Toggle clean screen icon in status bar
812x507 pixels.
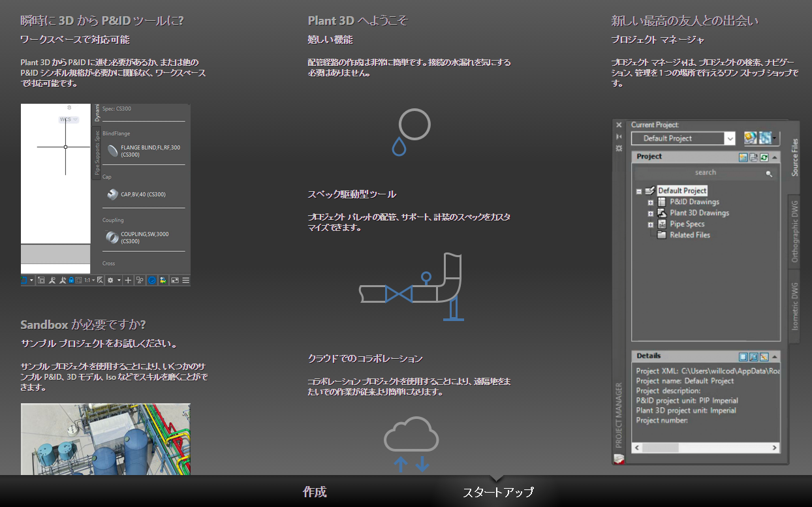(175, 281)
